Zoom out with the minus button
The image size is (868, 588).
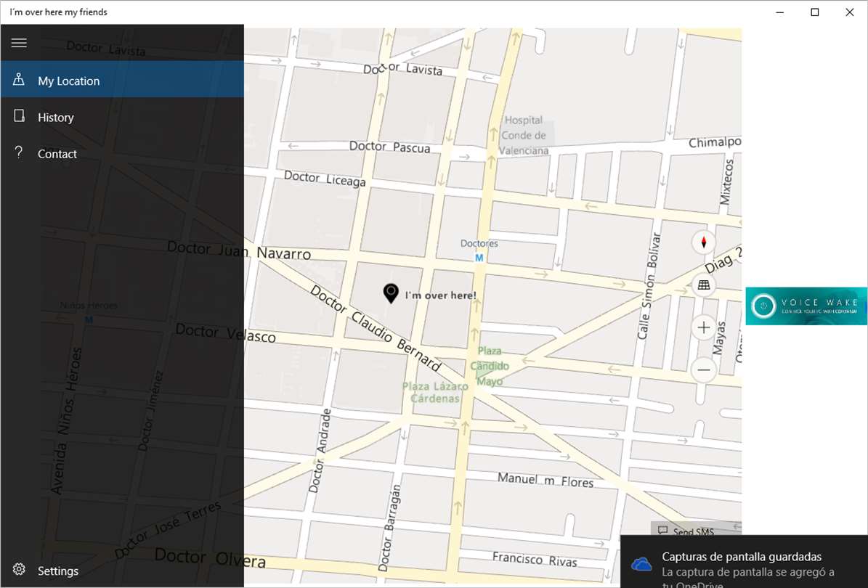click(704, 370)
